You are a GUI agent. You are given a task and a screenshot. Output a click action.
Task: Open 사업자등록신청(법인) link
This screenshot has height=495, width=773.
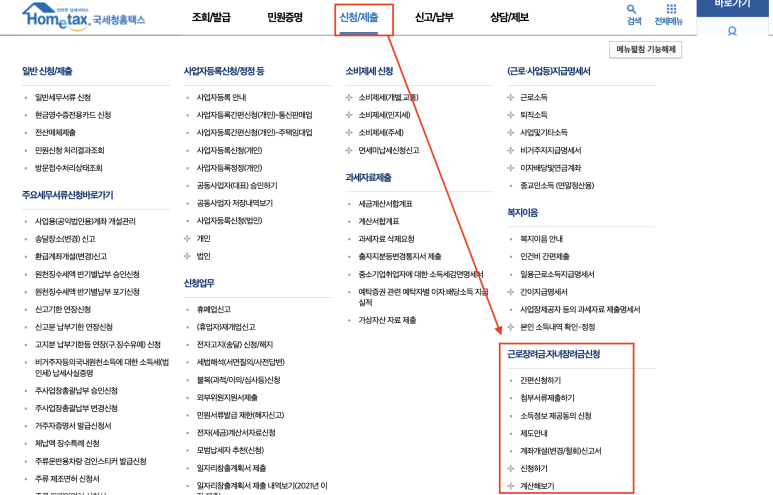229,220
